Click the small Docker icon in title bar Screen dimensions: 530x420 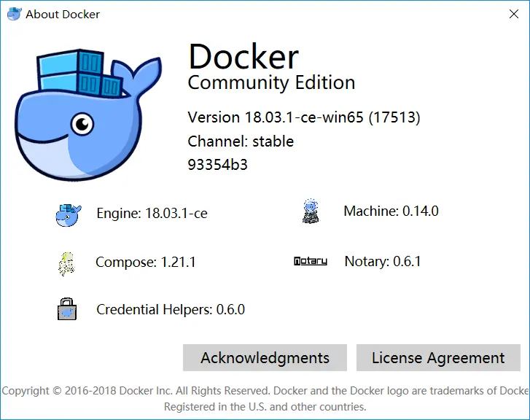click(15, 14)
